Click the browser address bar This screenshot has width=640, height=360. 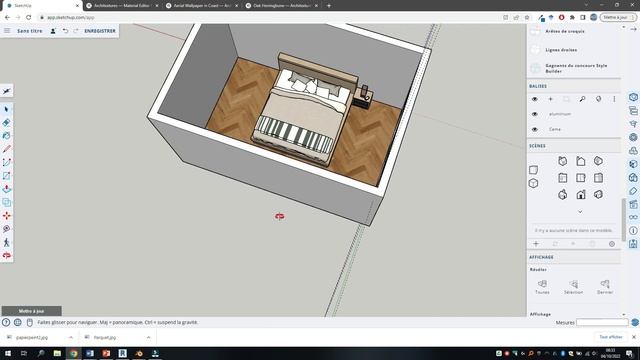pyautogui.click(x=269, y=18)
